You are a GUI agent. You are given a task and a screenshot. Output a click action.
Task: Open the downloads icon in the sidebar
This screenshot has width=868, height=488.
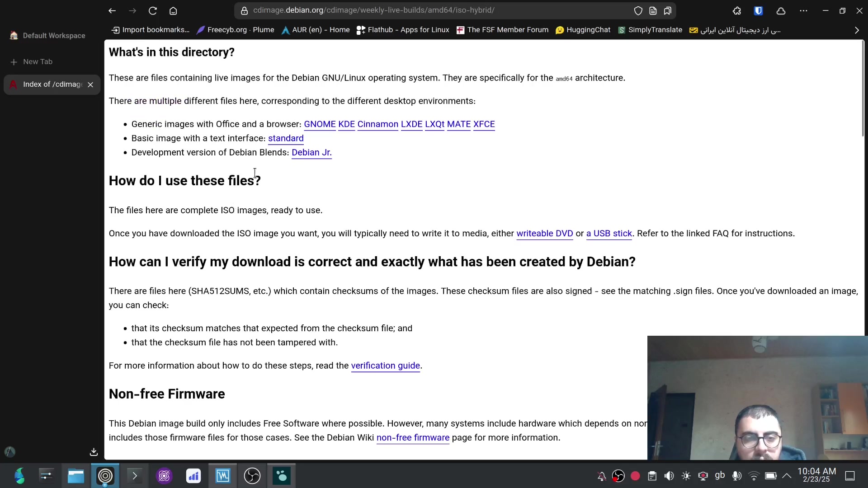(94, 451)
